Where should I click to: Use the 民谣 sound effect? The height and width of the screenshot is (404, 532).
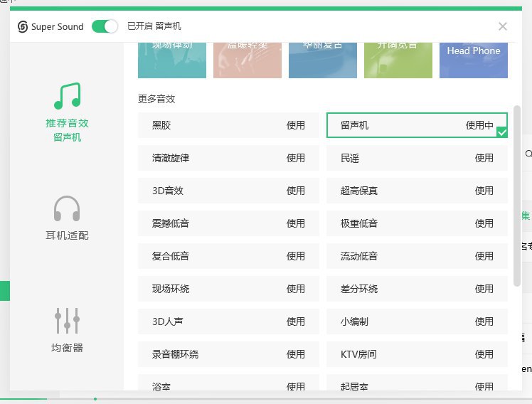pos(484,158)
